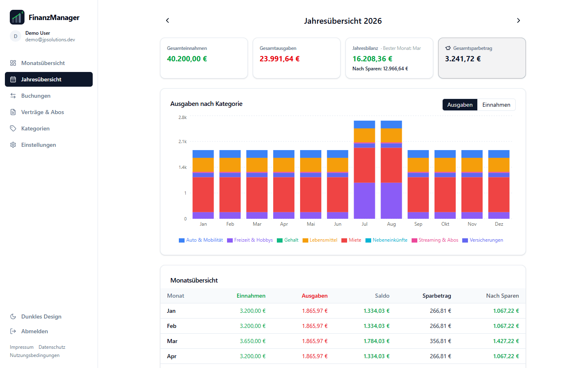Open Monatsübersicht via its grid icon
Viewport: 588px width, 368px height.
tap(13, 63)
